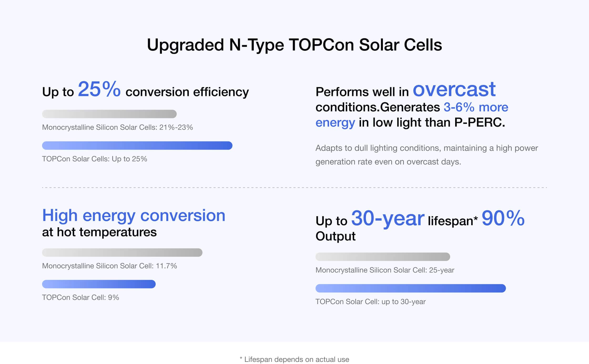This screenshot has height=364, width=589.
Task: Click the large blue "25%" figure
Action: pos(99,89)
